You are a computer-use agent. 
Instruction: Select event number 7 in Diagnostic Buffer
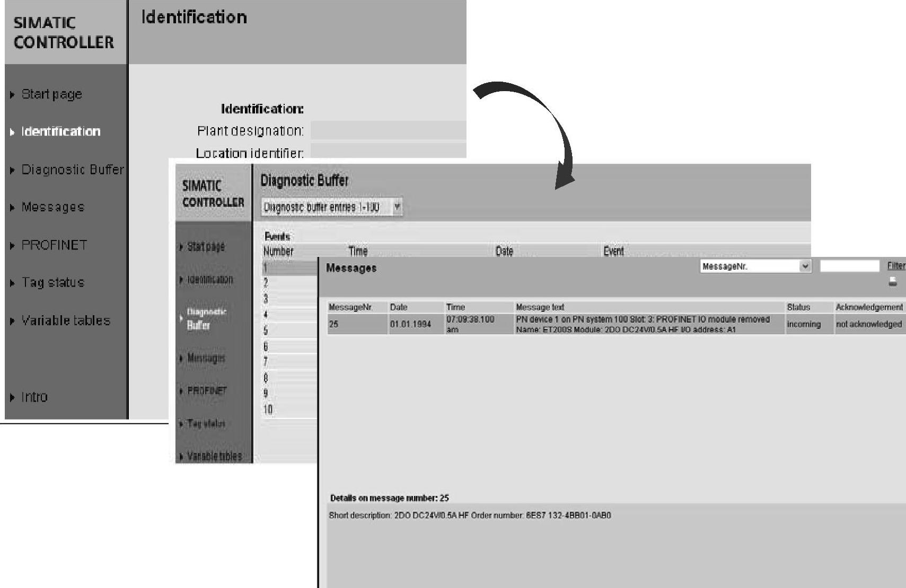click(289, 362)
